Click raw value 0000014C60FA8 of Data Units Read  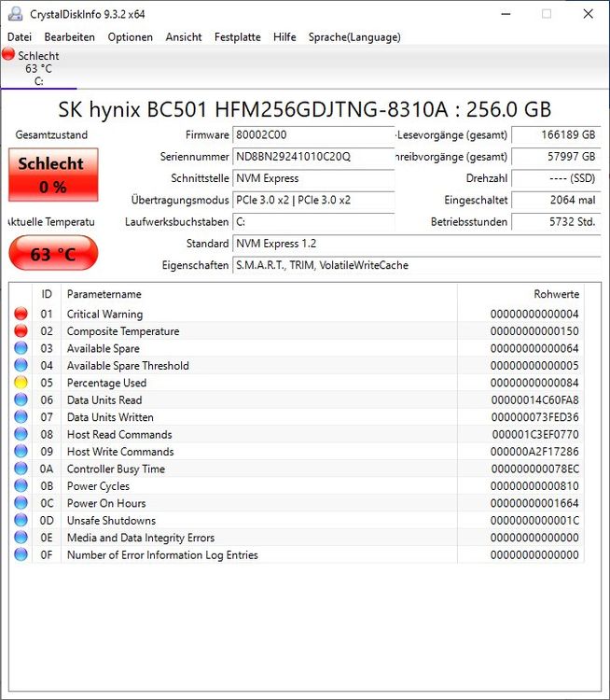tap(534, 400)
